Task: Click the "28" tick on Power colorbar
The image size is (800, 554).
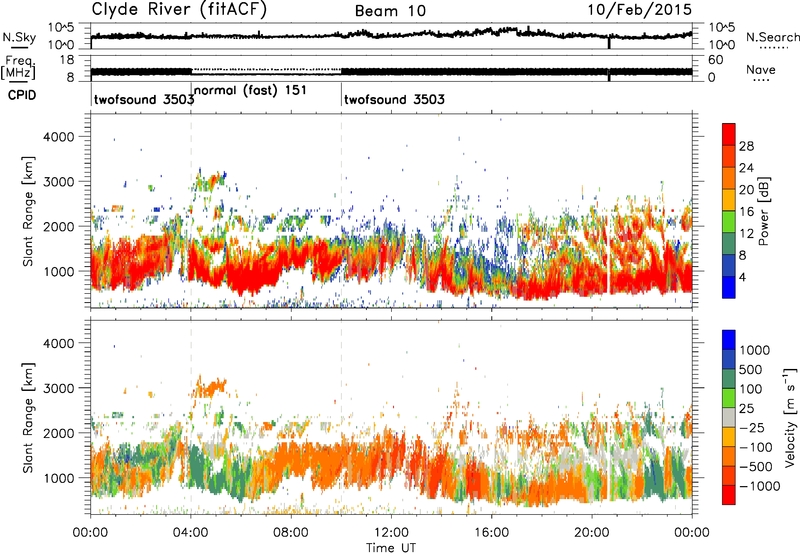Action: coord(746,146)
